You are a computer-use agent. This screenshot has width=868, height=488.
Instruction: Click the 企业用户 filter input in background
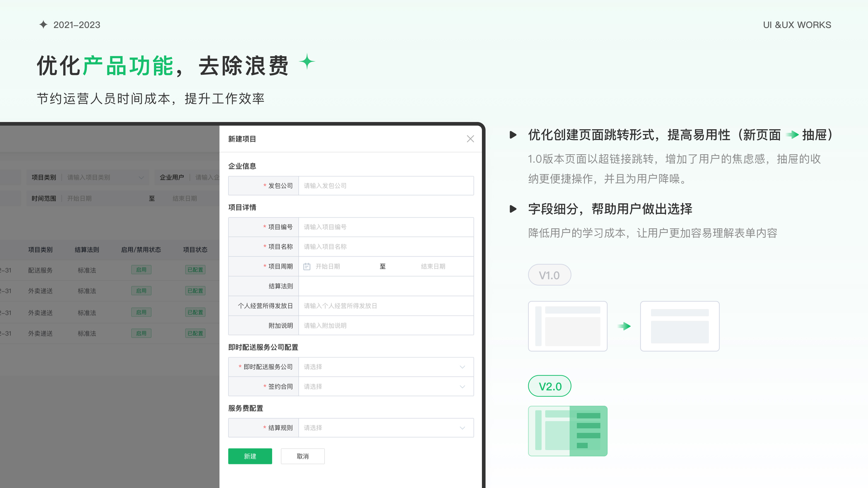tap(187, 177)
